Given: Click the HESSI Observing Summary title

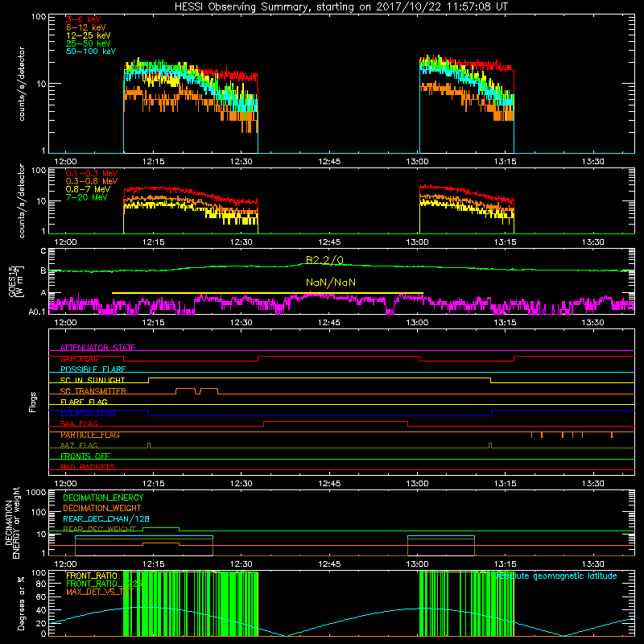Looking at the screenshot, I should pos(341,6).
